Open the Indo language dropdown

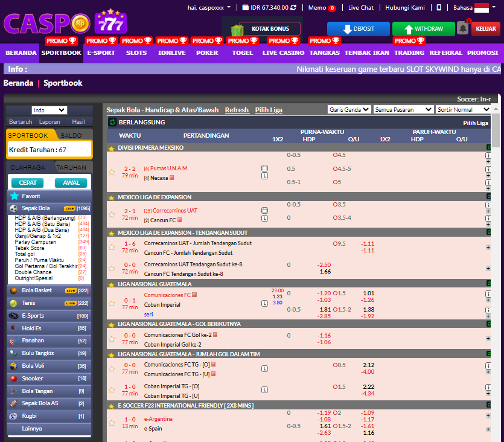pyautogui.click(x=49, y=110)
